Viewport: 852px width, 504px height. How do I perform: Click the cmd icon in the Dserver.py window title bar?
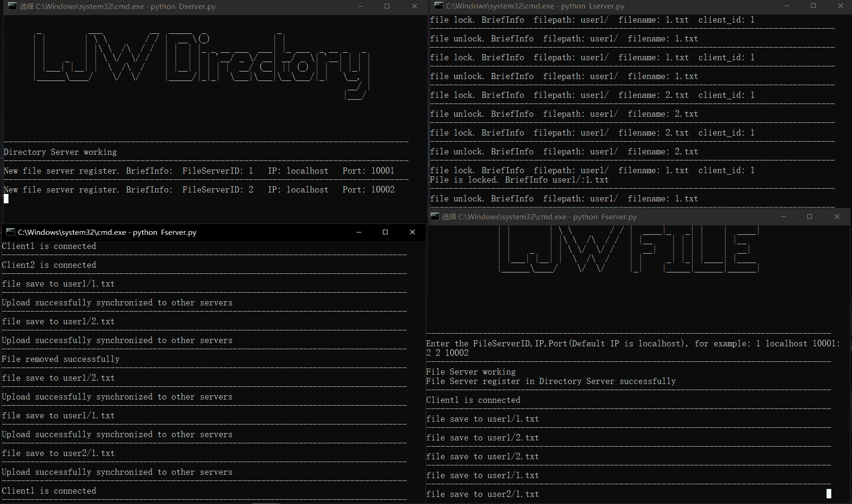[x=12, y=6]
